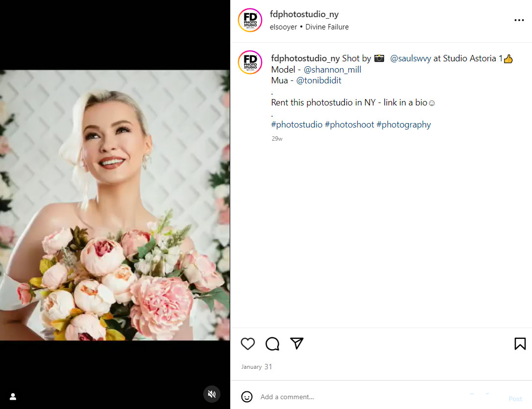Show tagged people icon on video

pos(13,396)
